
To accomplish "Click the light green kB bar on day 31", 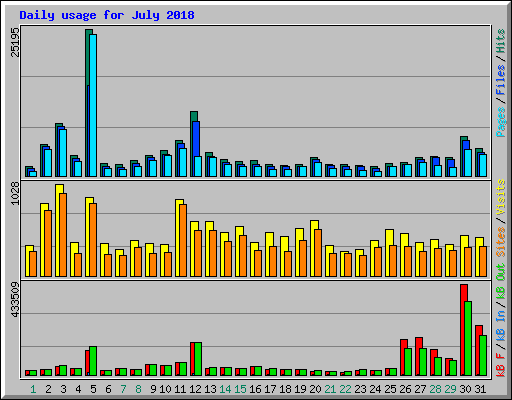I will pos(483,356).
